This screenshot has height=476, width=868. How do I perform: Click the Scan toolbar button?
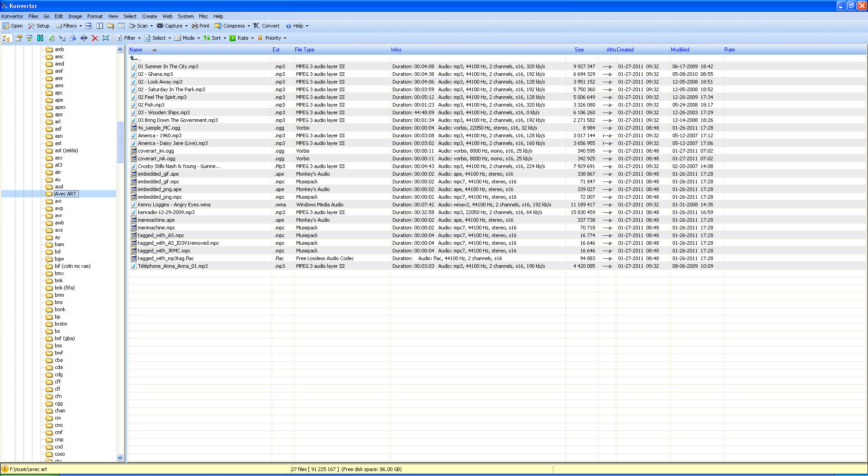click(x=138, y=26)
